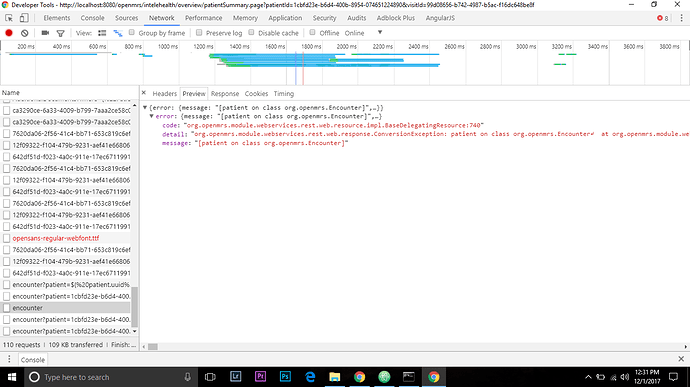The width and height of the screenshot is (690, 387).
Task: Open the Memory panel tab
Action: (245, 18)
